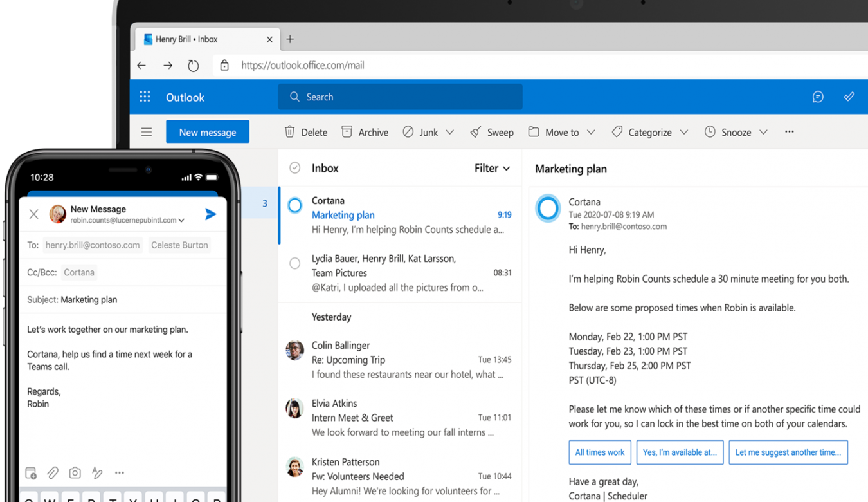The image size is (868, 502).
Task: Click the camera icon on phone
Action: (75, 472)
